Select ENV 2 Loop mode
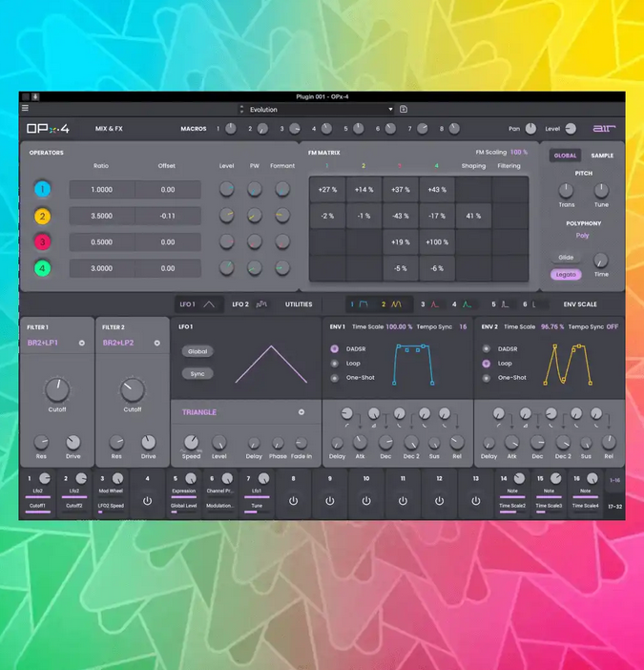Image resolution: width=644 pixels, height=670 pixels. click(486, 364)
